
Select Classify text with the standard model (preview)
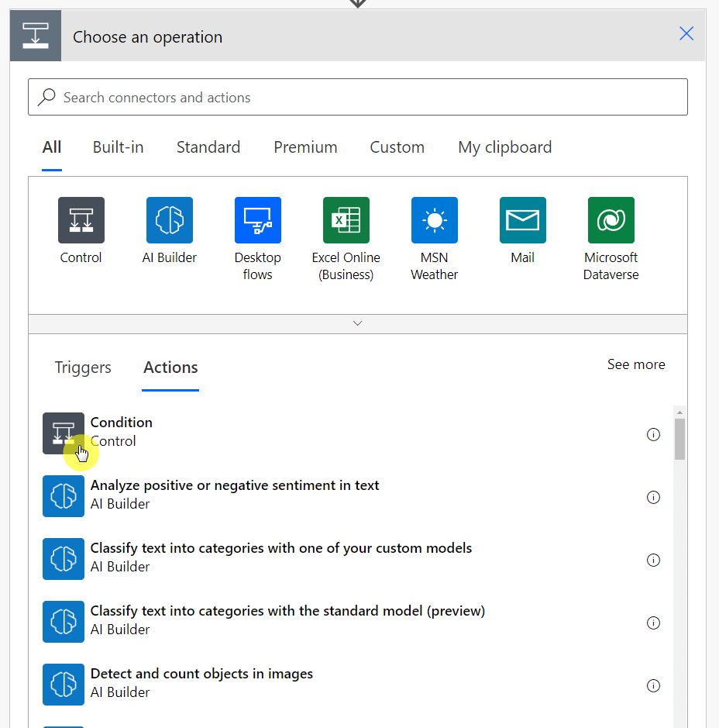287,610
